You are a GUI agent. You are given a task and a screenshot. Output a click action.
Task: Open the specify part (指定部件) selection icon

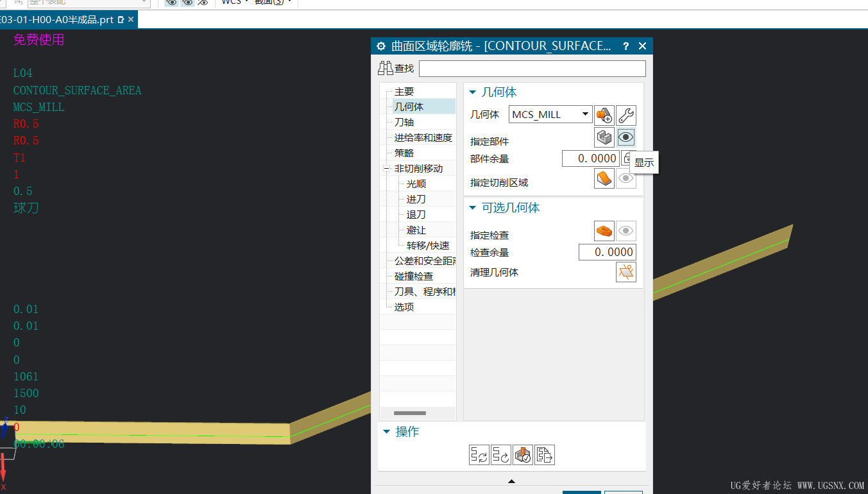(x=604, y=137)
